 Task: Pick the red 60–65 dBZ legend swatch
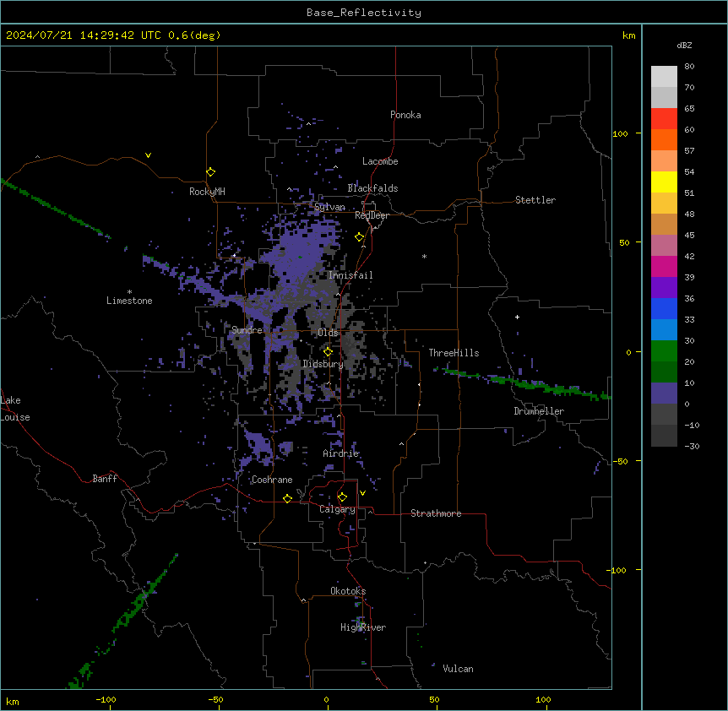click(x=664, y=118)
